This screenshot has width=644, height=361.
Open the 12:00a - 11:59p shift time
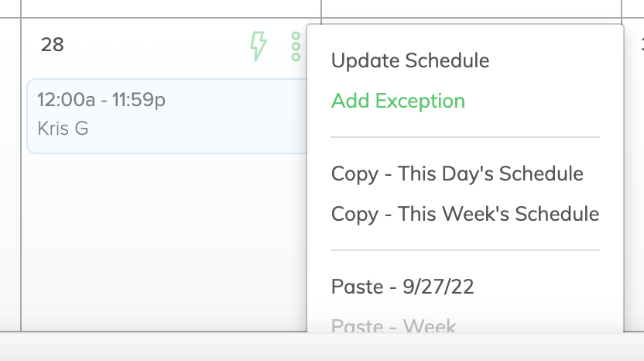[x=101, y=100]
